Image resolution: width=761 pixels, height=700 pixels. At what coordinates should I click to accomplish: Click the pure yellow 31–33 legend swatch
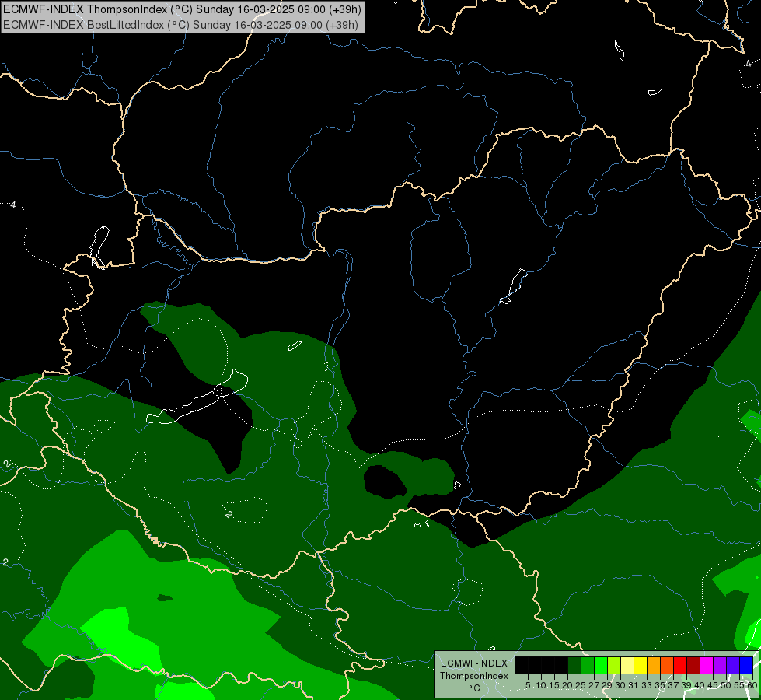pyautogui.click(x=641, y=666)
